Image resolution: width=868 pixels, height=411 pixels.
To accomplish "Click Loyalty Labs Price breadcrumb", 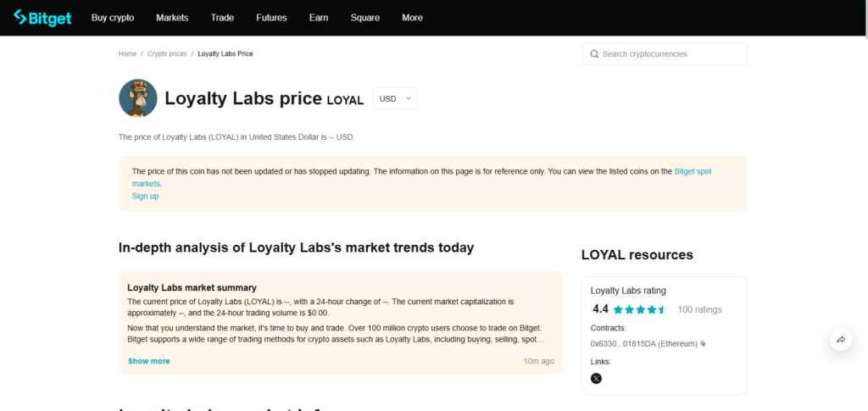I will click(225, 54).
